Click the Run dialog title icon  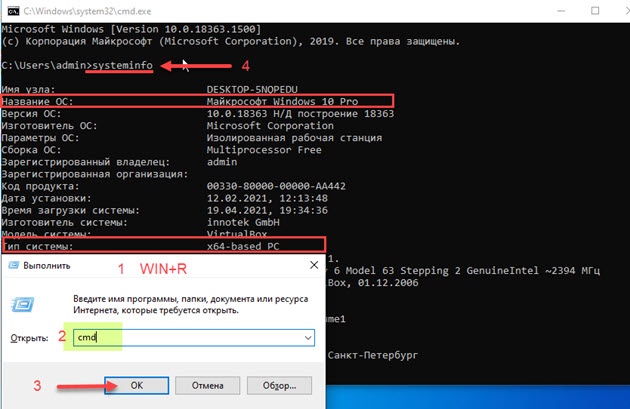click(14, 266)
